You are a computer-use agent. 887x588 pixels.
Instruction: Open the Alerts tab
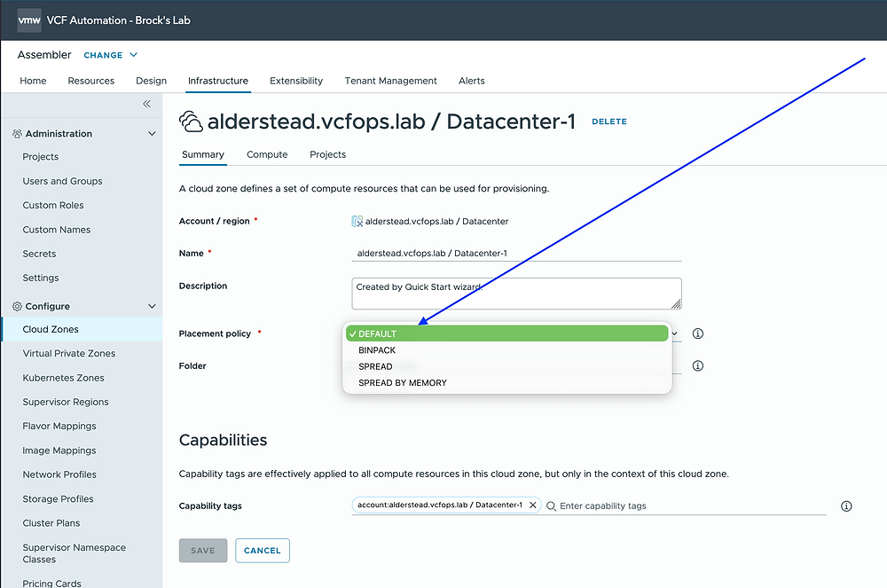[471, 81]
